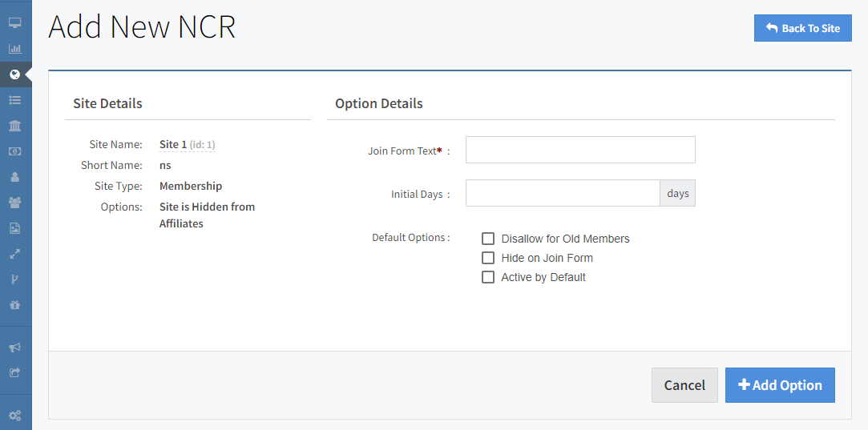Open the monitor dashboard icon in sidebar
868x430 pixels.
14,23
